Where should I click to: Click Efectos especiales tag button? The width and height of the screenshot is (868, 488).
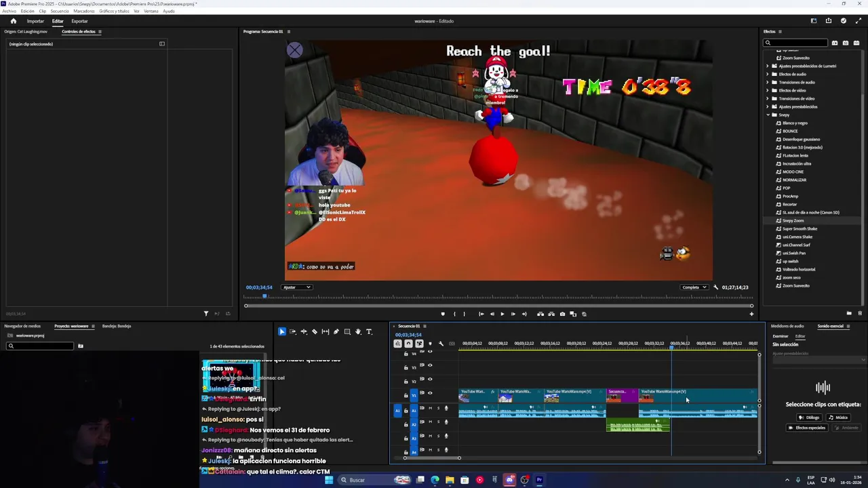tap(807, 428)
